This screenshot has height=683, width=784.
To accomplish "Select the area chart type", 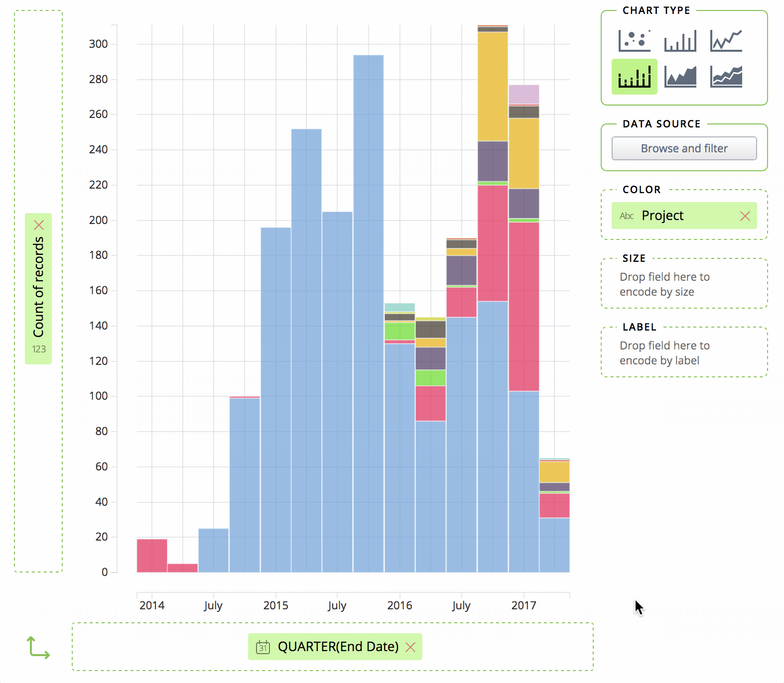I will [x=680, y=77].
